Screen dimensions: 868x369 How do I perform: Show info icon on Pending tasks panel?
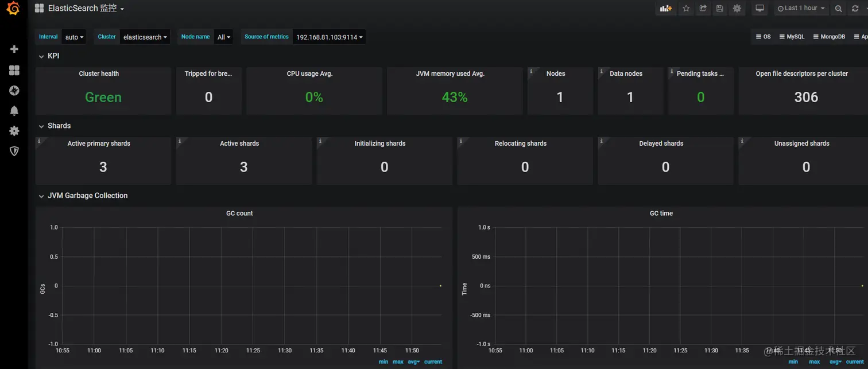click(x=672, y=71)
